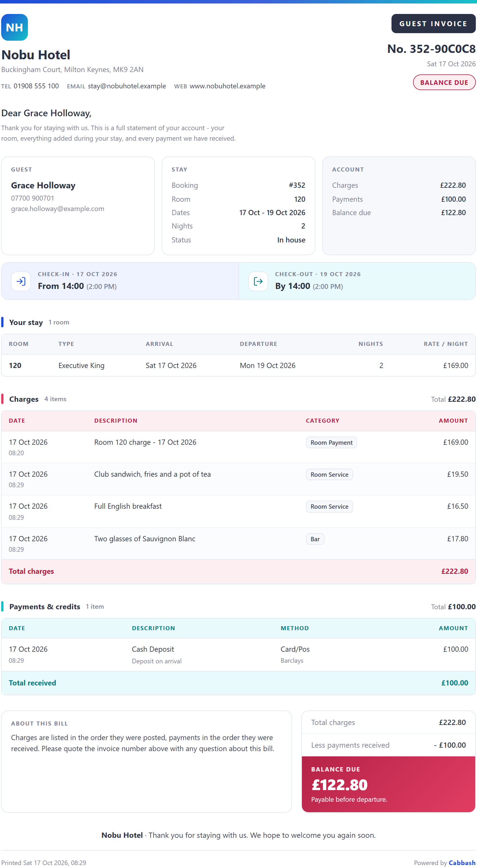477x868 pixels.
Task: Click the DESCRIPTION column header in Charges table
Action: click(x=116, y=421)
